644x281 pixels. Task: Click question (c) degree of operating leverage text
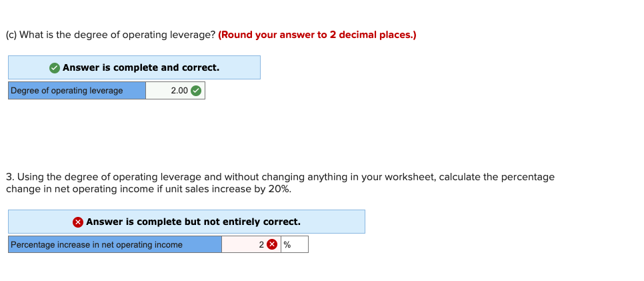[111, 35]
